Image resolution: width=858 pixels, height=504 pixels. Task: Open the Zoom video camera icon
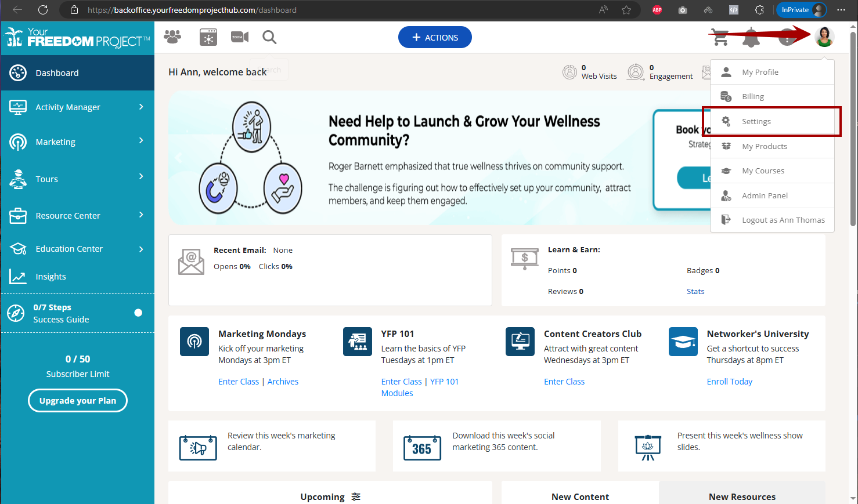click(240, 37)
